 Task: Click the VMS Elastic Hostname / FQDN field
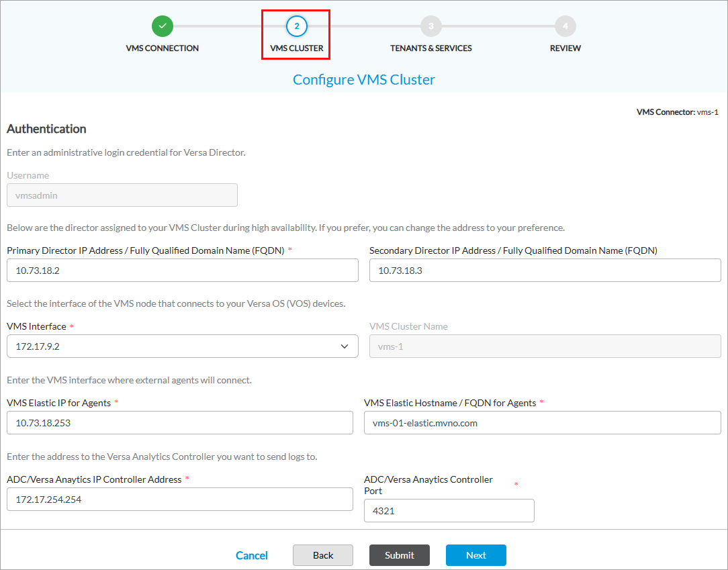[x=542, y=422]
